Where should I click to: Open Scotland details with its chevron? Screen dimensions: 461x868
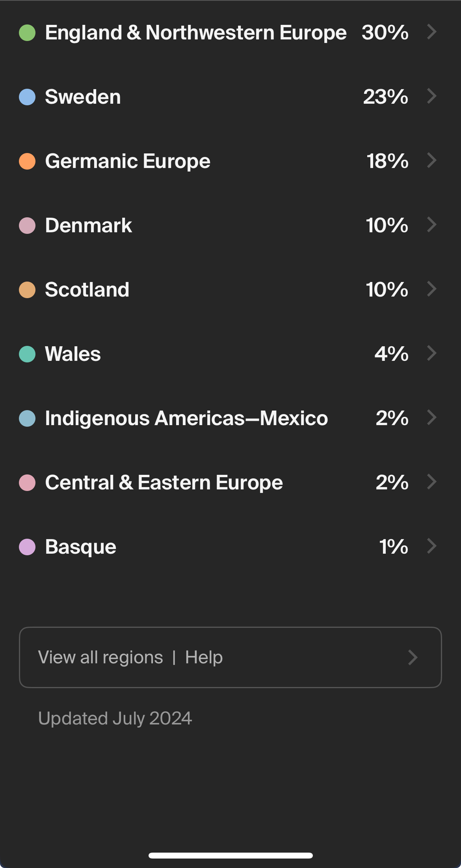click(x=432, y=289)
